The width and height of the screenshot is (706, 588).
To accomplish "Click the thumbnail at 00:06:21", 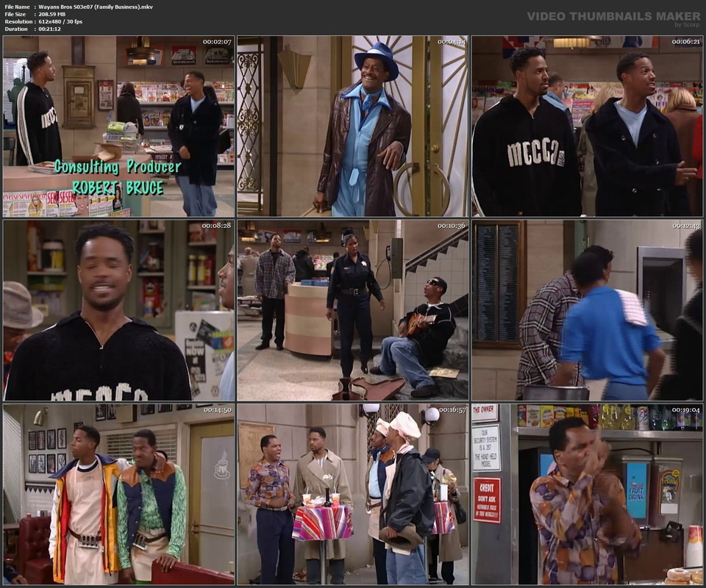I will click(587, 126).
